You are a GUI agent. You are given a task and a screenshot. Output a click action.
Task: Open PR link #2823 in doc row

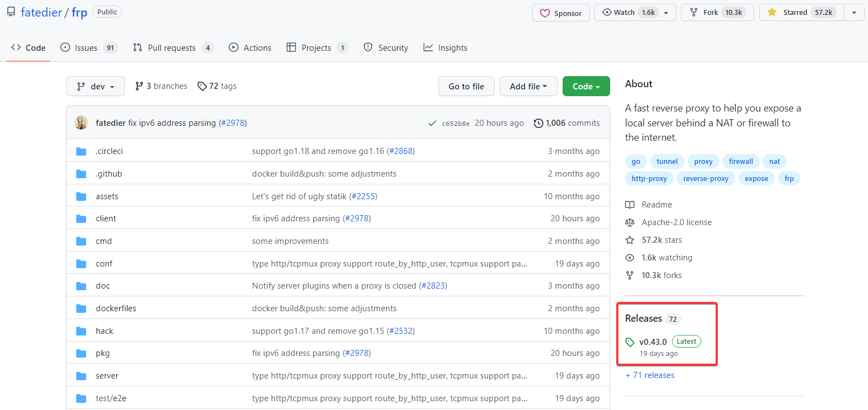433,286
